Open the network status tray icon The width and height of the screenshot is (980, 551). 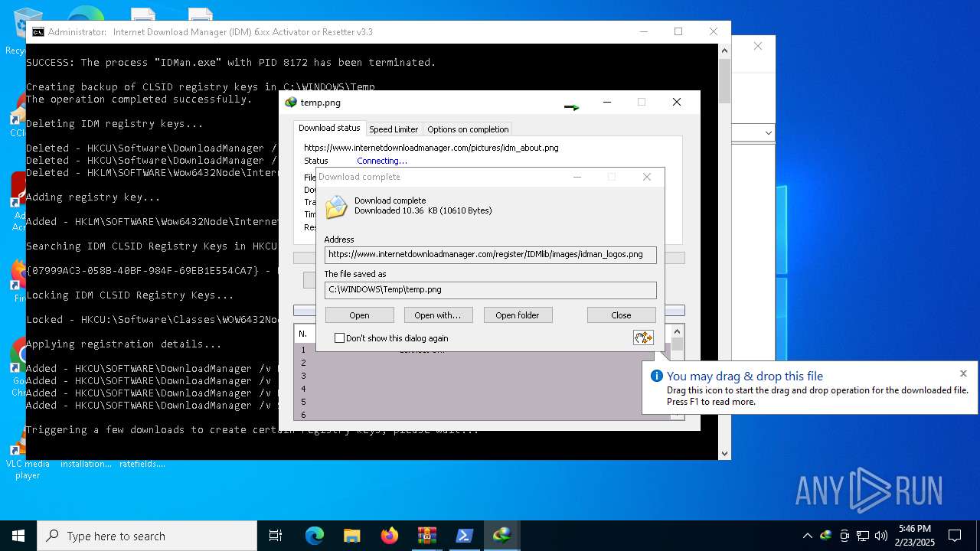863,536
